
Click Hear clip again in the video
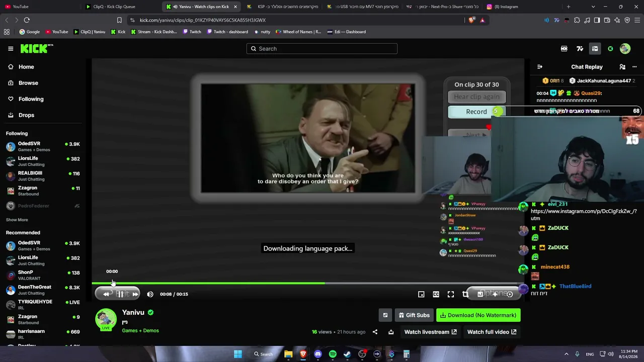(x=476, y=97)
